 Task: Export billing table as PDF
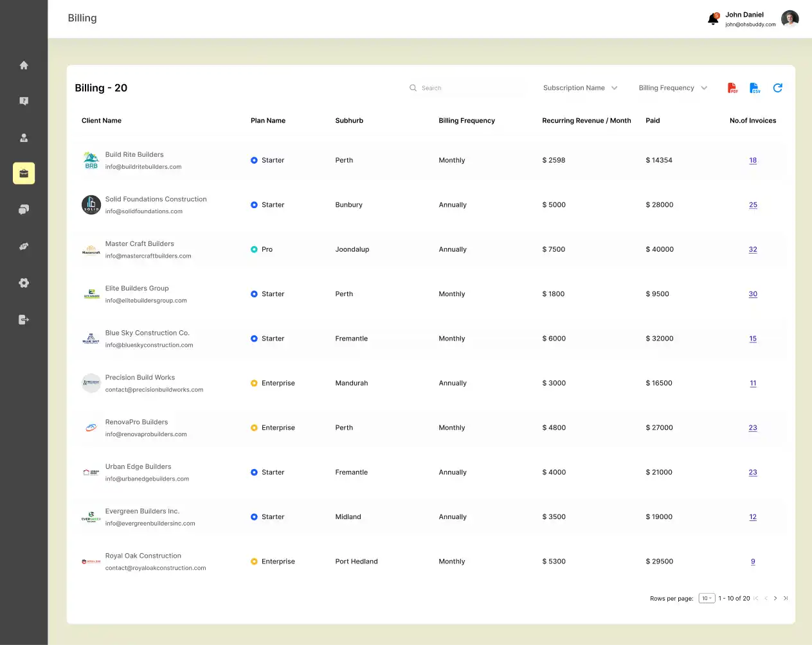[x=732, y=88]
